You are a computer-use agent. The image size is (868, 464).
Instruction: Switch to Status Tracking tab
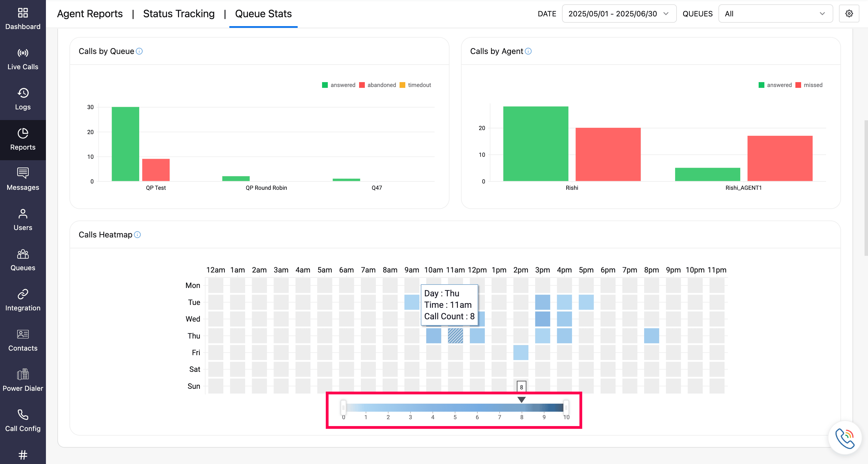(x=179, y=14)
